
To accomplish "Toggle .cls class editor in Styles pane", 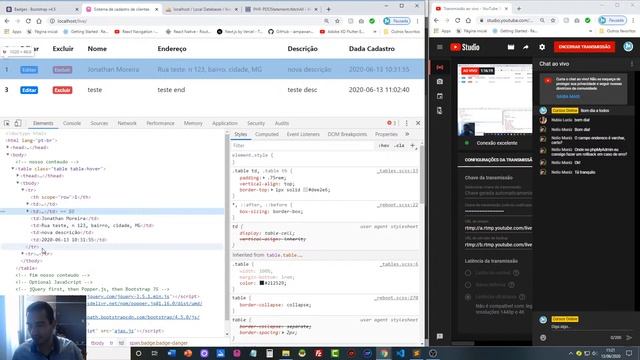I will 399,145.
